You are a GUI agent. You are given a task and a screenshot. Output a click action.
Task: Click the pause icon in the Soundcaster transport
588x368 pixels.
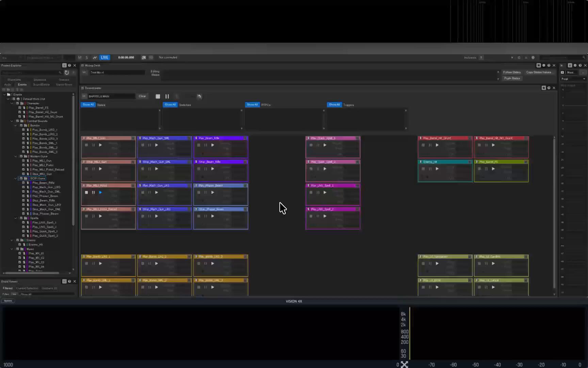(167, 96)
